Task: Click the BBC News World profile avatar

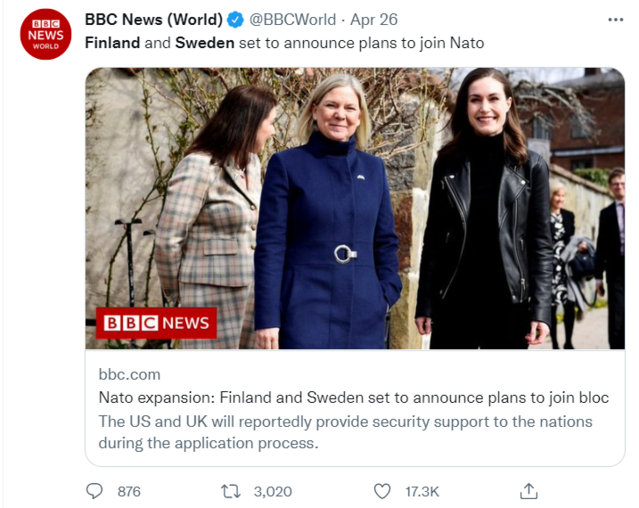Action: point(46,34)
